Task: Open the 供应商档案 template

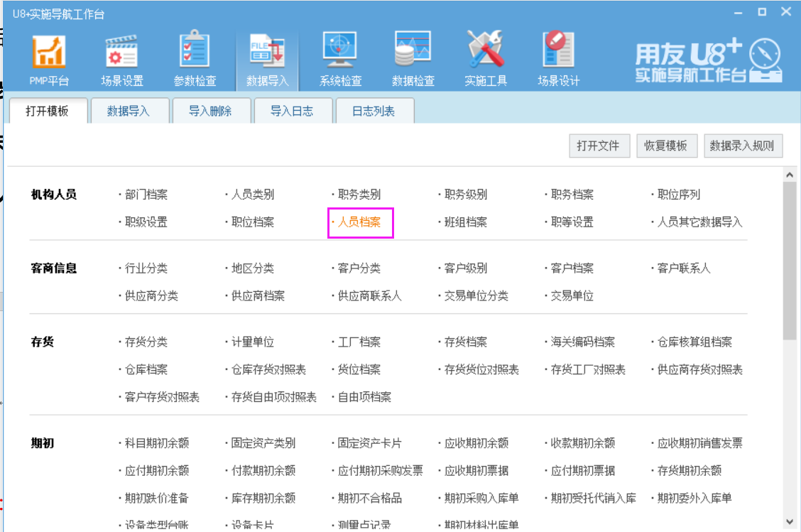Action: click(258, 296)
